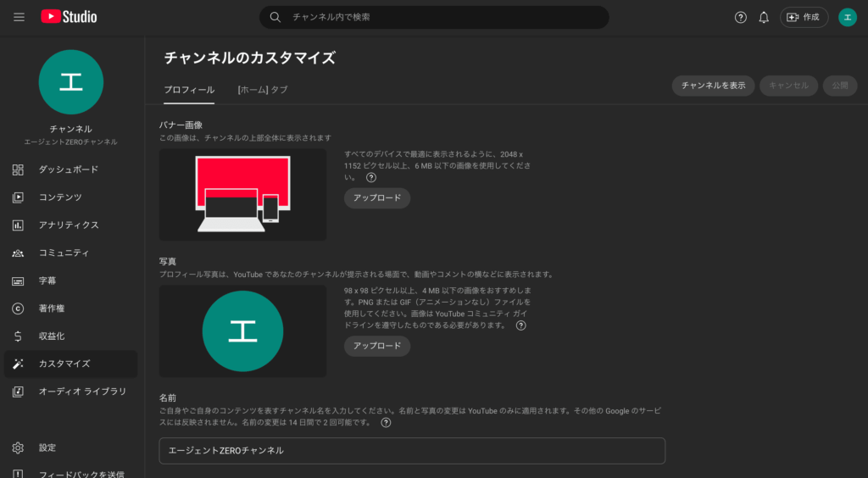Click the 写真 section heading

point(168,261)
